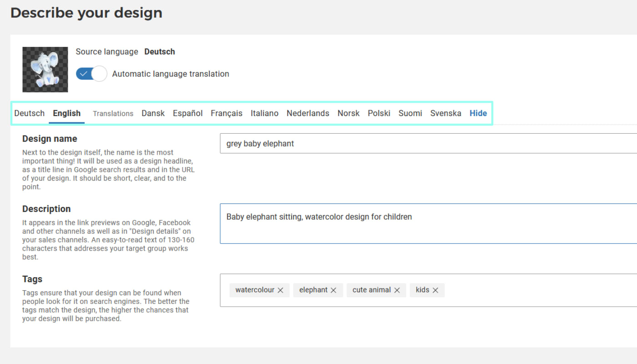
Task: Open the Español translation tab
Action: pos(187,113)
